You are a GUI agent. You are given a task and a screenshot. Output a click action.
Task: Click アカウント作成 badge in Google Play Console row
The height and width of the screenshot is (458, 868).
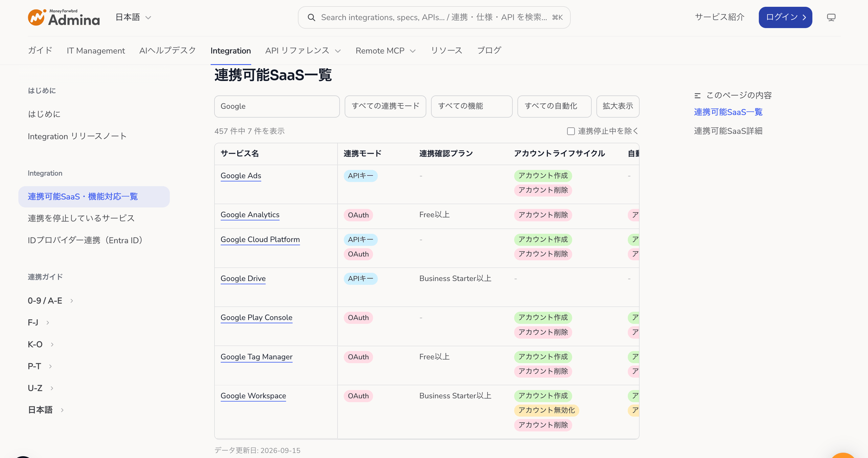tap(543, 318)
